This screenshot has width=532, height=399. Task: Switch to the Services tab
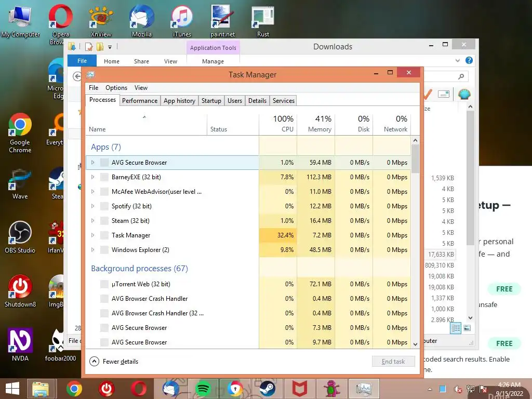coord(283,101)
